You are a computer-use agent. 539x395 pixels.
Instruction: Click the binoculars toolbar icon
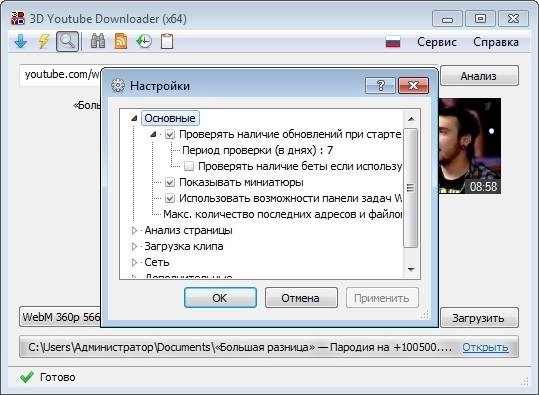coord(98,41)
